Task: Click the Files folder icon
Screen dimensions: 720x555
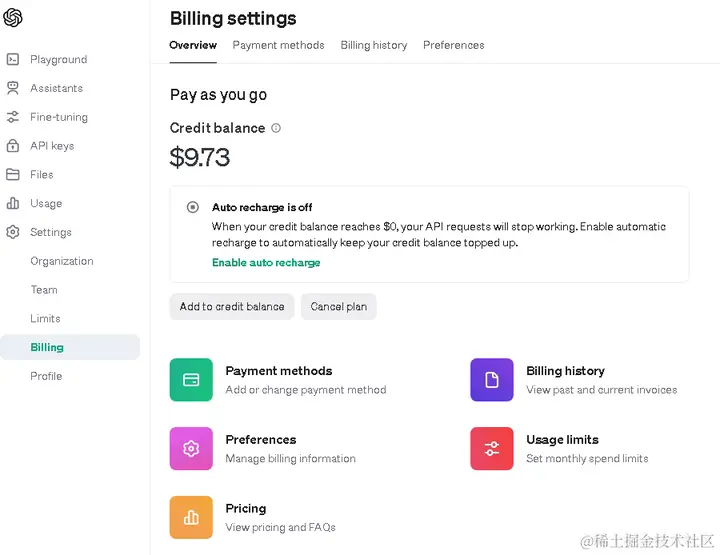Action: [x=13, y=174]
